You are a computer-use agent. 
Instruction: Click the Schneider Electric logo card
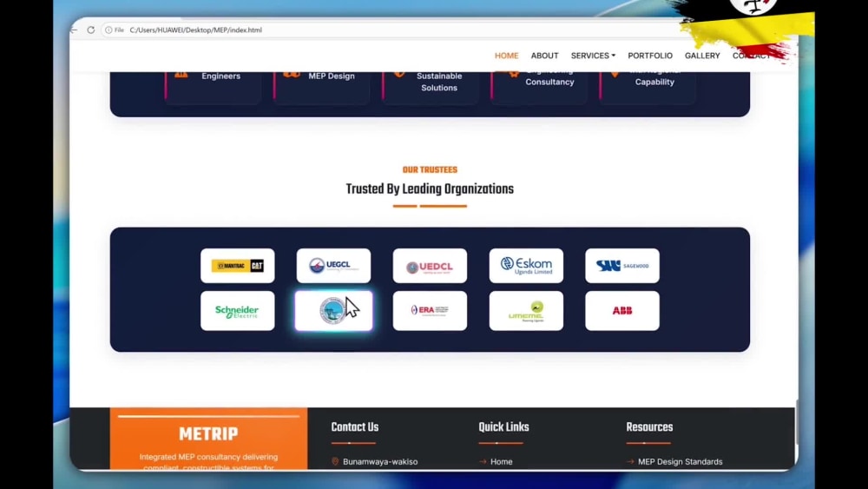pos(238,311)
